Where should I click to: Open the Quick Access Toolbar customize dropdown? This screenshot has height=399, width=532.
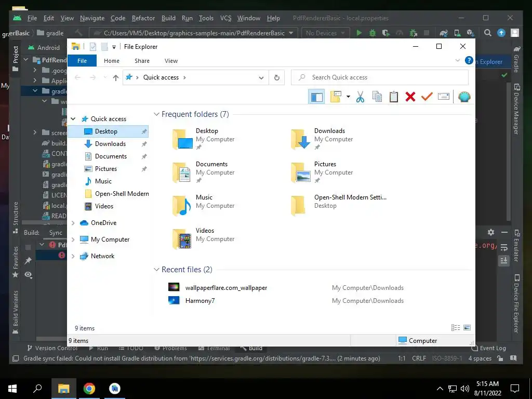tap(114, 47)
